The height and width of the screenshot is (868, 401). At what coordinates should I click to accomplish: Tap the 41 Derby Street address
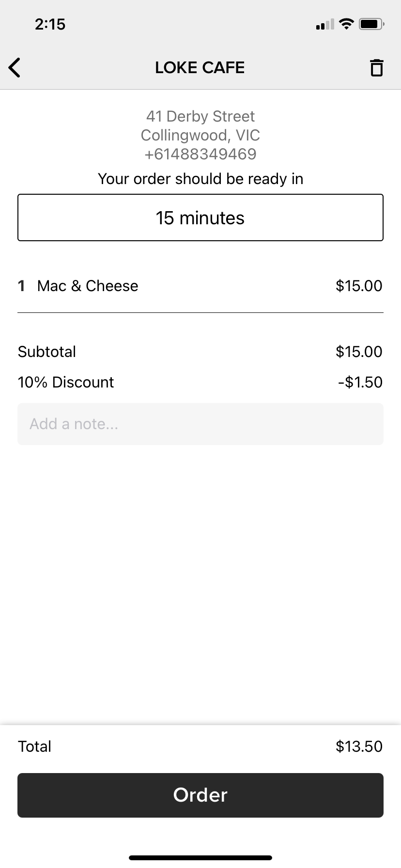pyautogui.click(x=200, y=116)
